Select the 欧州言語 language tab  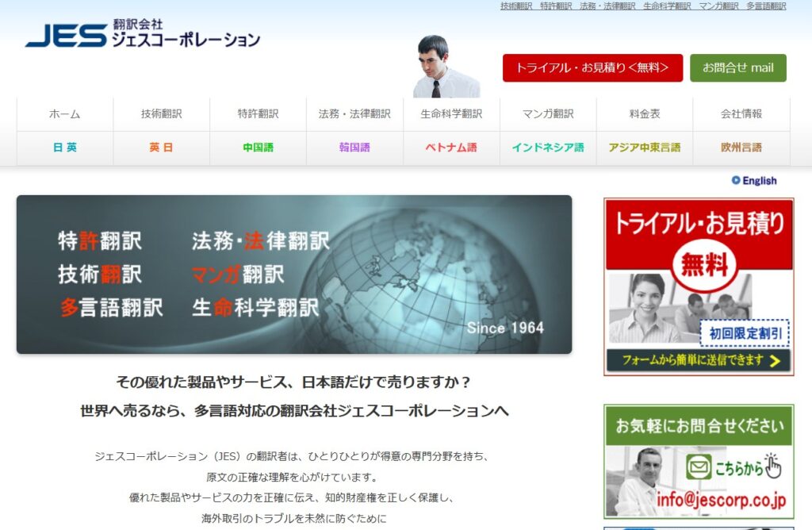point(741,148)
